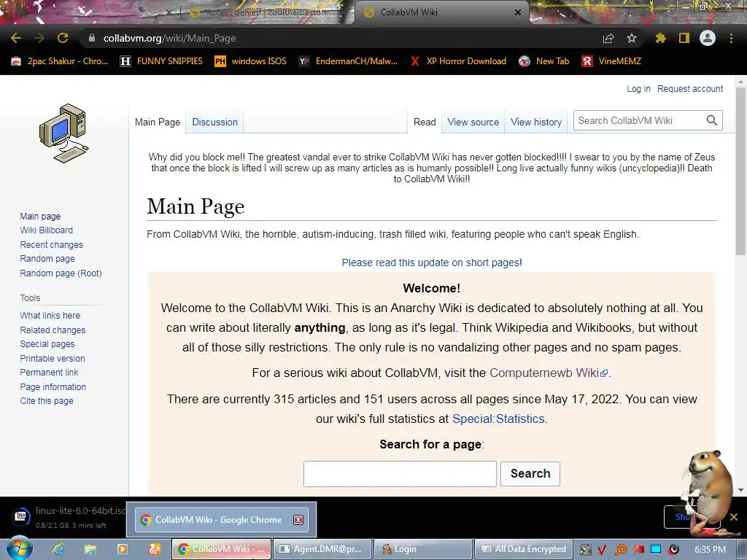Click the magnifier icon in wiki search box
The image size is (747, 560).
[x=711, y=120]
